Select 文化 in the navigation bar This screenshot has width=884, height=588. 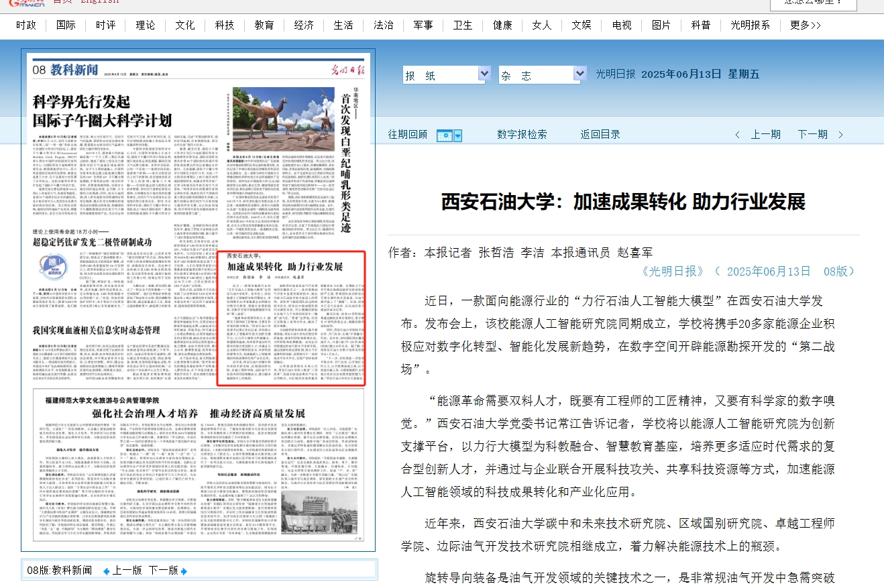coord(185,25)
